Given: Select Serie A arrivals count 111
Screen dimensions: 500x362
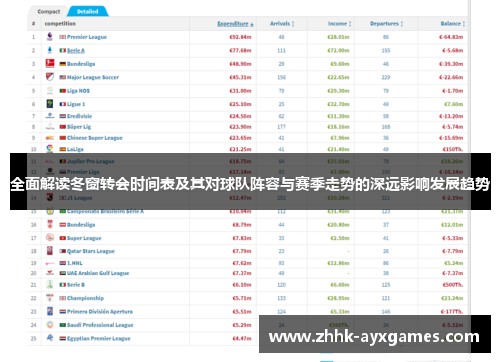Looking at the screenshot, I should click(282, 51).
